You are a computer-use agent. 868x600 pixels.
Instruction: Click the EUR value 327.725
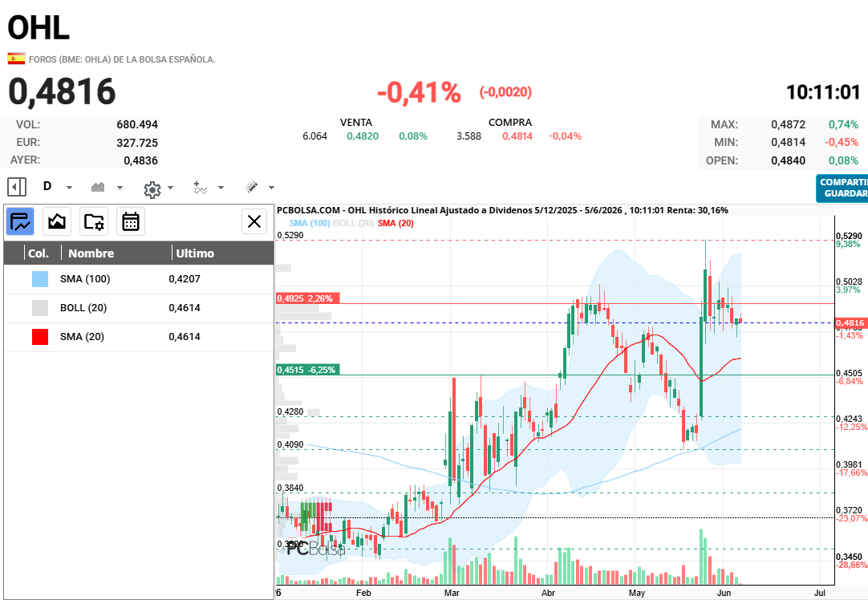(137, 143)
